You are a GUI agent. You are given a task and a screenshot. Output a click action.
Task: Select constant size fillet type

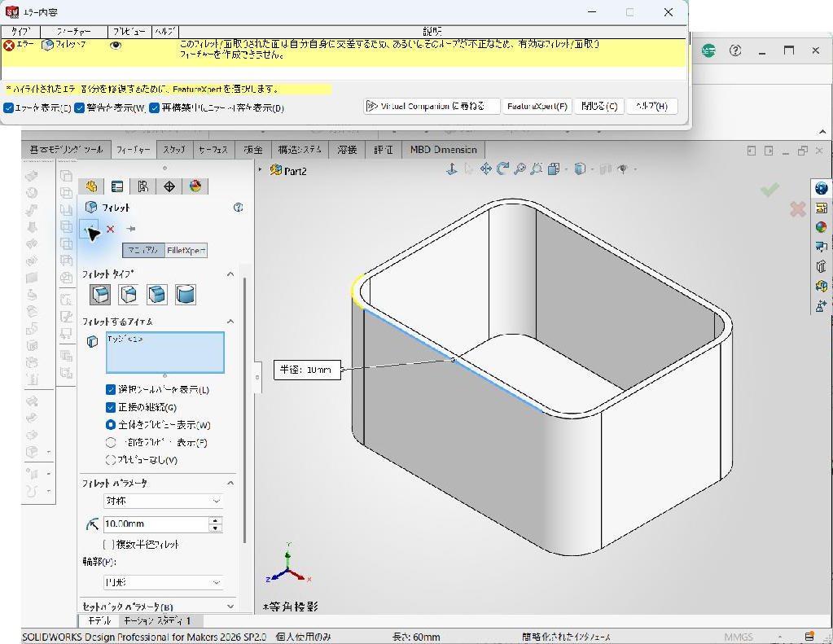click(100, 295)
